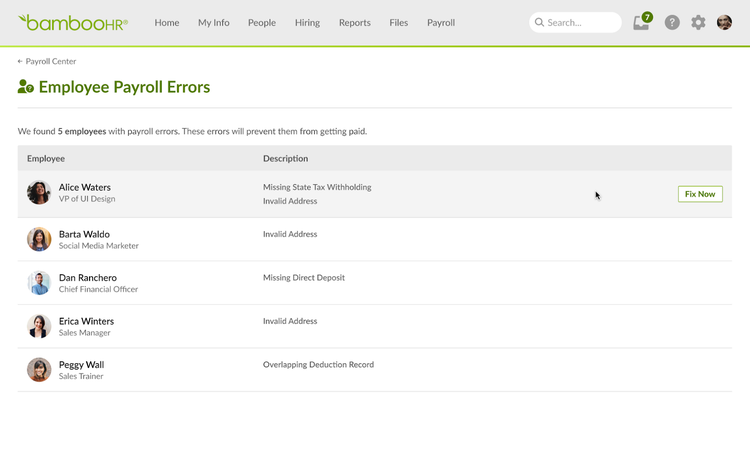Select the My Info tab
Viewport: 750px width, 456px height.
[x=213, y=22]
